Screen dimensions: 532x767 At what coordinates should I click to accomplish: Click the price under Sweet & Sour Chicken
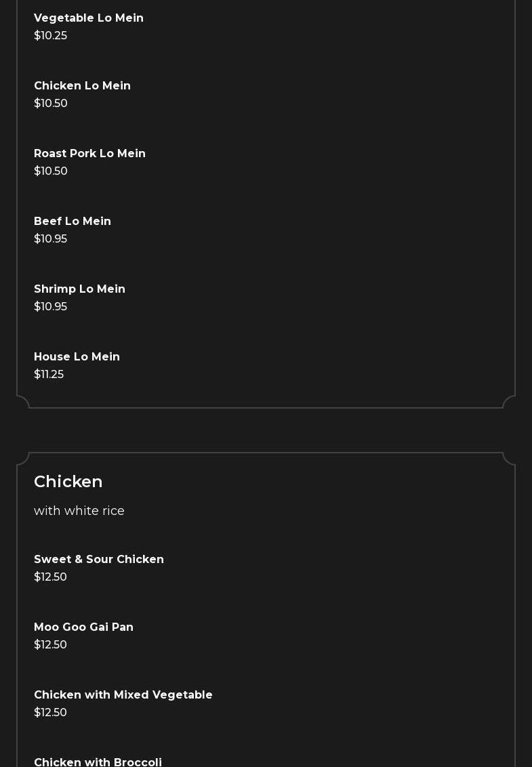50,577
